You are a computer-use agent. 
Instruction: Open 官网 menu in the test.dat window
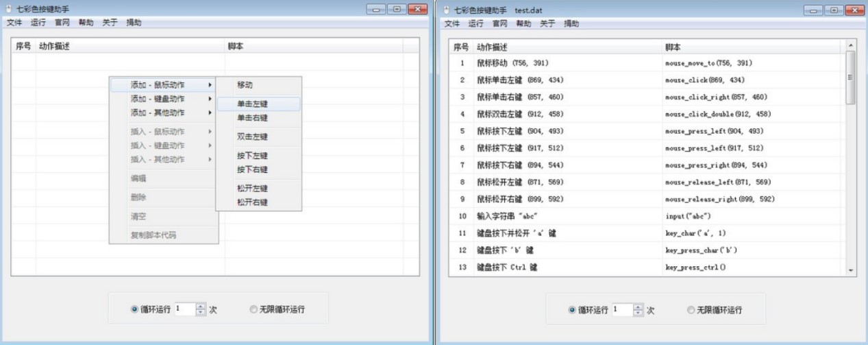tap(500, 23)
